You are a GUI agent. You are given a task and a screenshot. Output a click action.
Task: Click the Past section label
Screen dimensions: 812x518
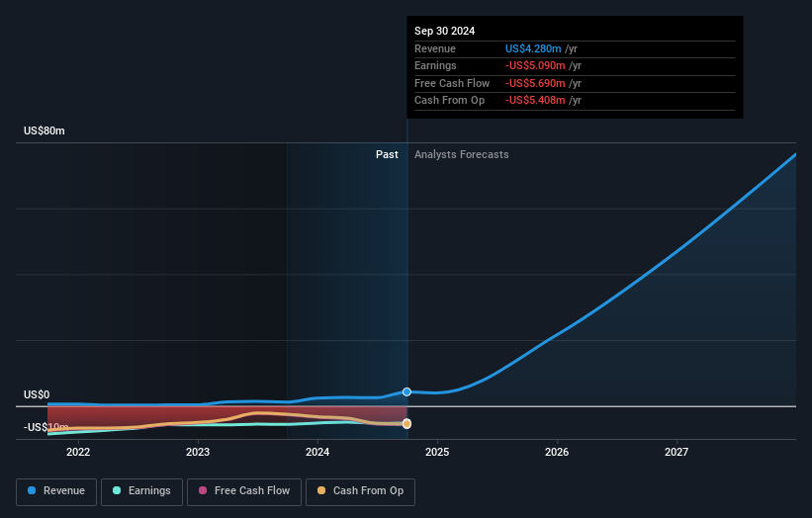(387, 154)
